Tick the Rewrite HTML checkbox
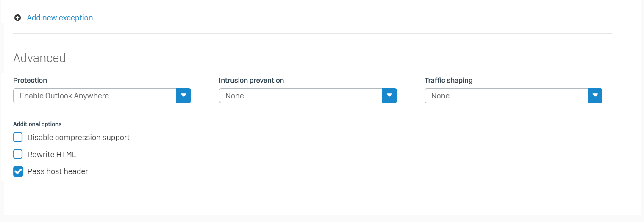644x222 pixels. pyautogui.click(x=18, y=154)
